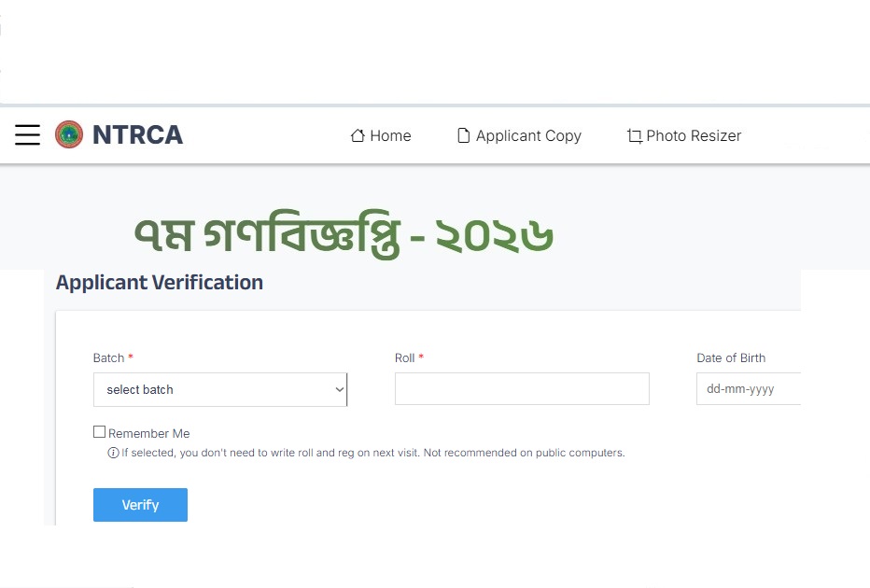Click the document icon beside Applicant Copy

tap(463, 136)
